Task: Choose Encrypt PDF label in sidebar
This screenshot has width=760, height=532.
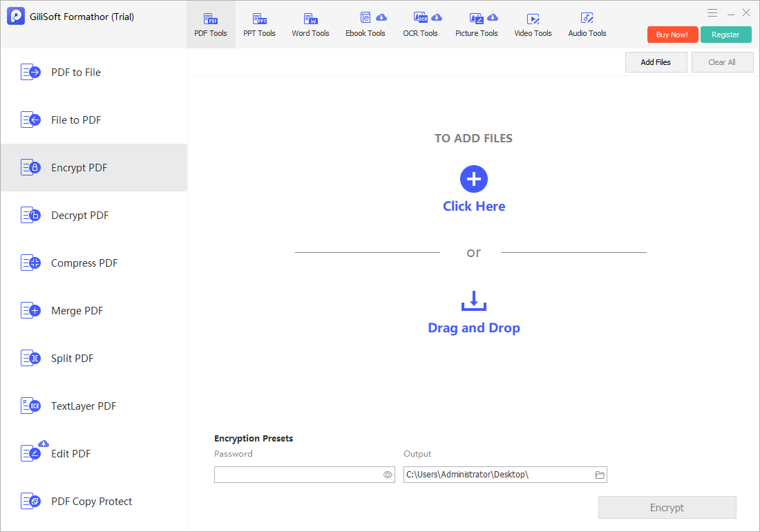Action: pos(79,168)
